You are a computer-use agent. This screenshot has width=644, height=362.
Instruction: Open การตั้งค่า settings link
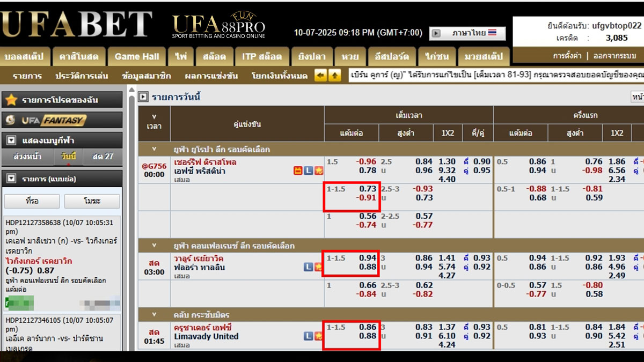[x=568, y=56]
